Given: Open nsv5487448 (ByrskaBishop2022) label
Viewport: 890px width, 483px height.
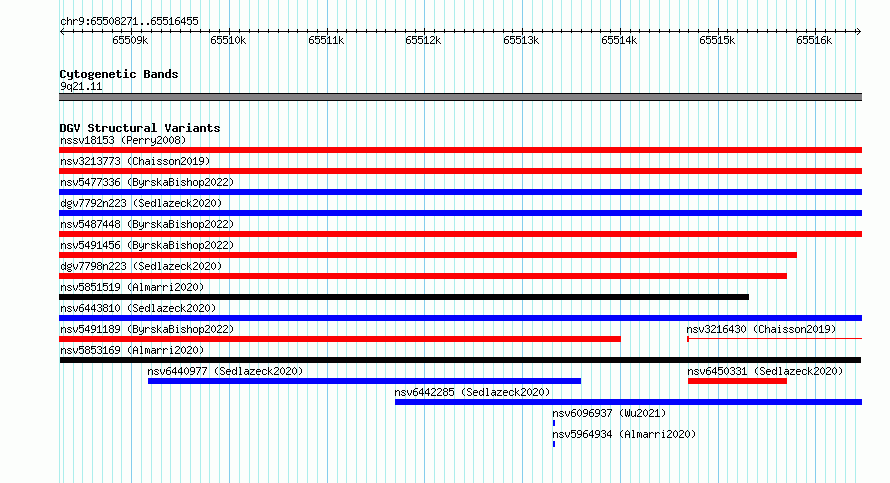Looking at the screenshot, I should [x=147, y=224].
